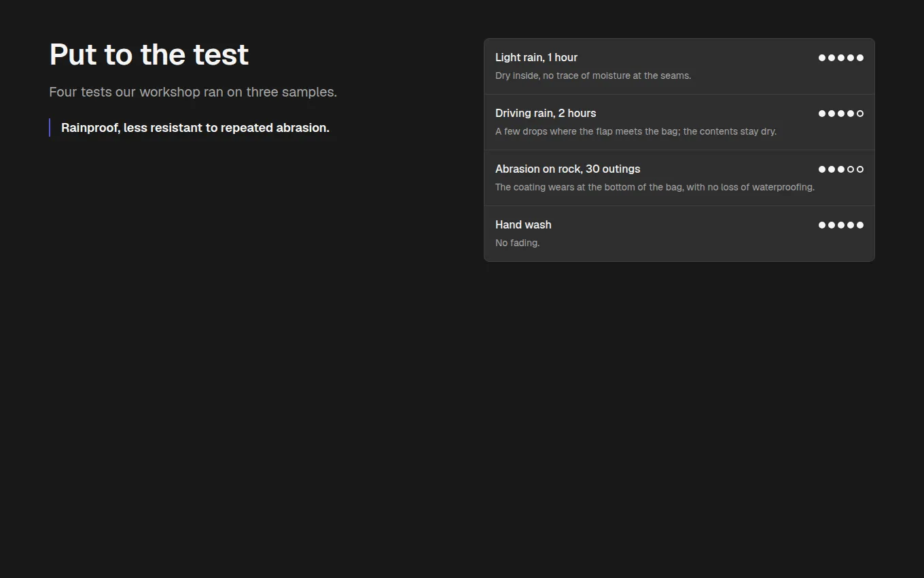Click the last hollow dot of Abrasion rating
This screenshot has width=924, height=578.
[860, 169]
